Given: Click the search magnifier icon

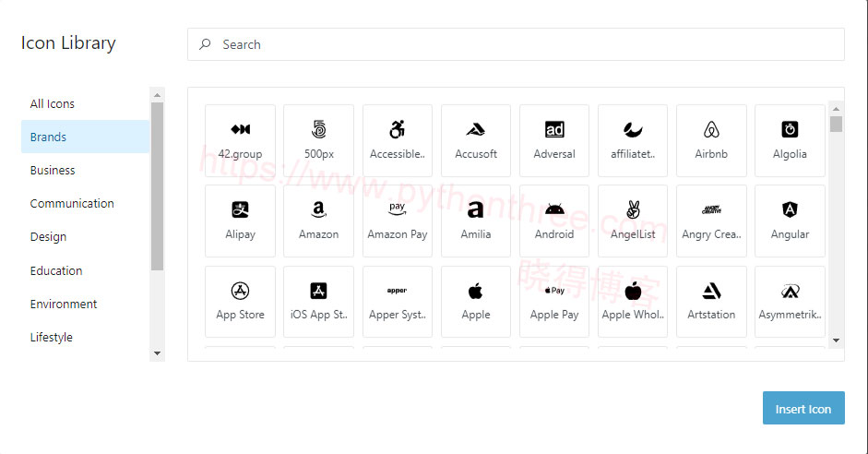Looking at the screenshot, I should (x=205, y=43).
